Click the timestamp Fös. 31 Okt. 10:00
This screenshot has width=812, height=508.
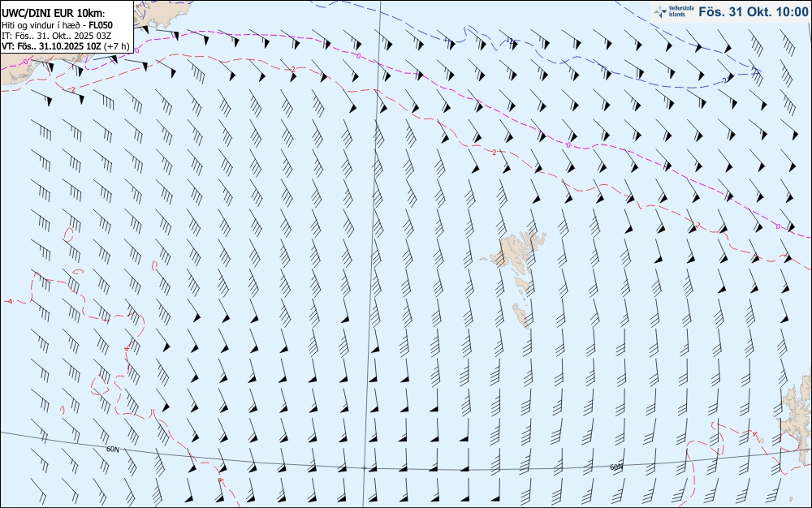(x=753, y=11)
